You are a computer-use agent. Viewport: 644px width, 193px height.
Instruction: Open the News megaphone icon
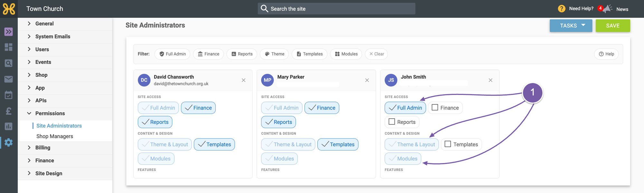[607, 9]
